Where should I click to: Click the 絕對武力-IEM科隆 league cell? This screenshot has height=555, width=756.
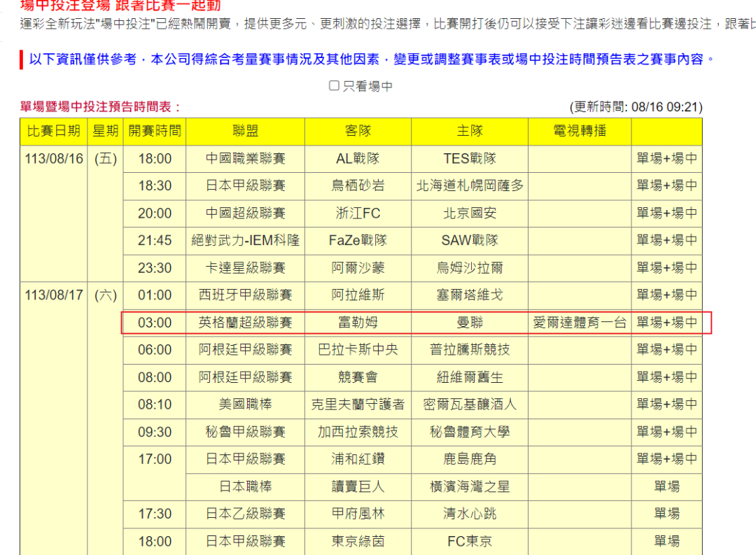pyautogui.click(x=245, y=241)
